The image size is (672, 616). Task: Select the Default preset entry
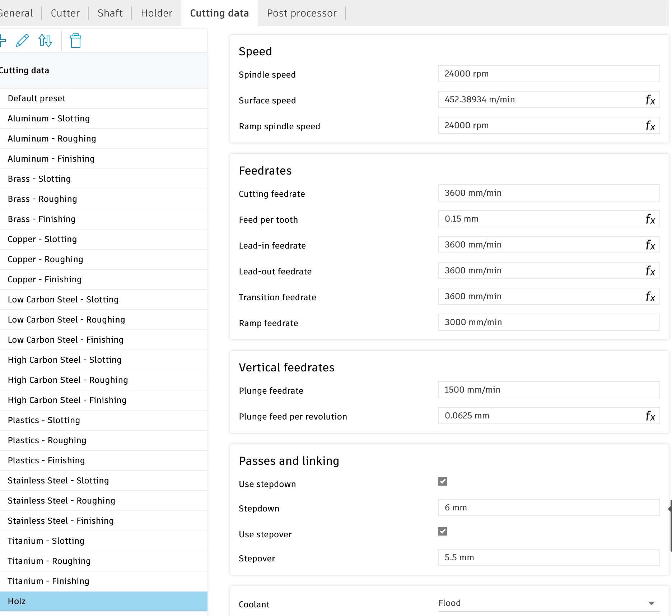[x=104, y=98]
